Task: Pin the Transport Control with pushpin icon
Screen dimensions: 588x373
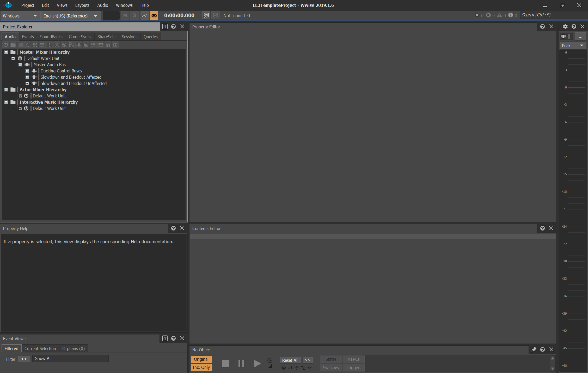Action: [x=534, y=350]
